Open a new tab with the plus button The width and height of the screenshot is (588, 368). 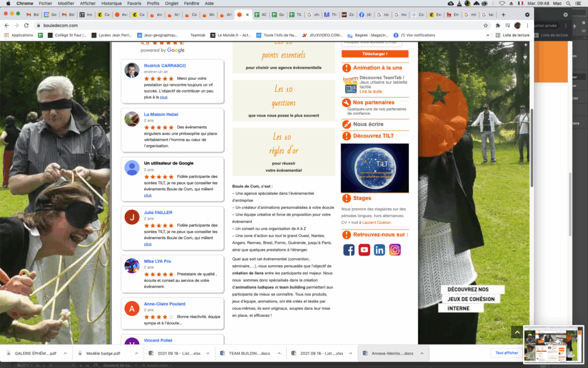click(503, 14)
